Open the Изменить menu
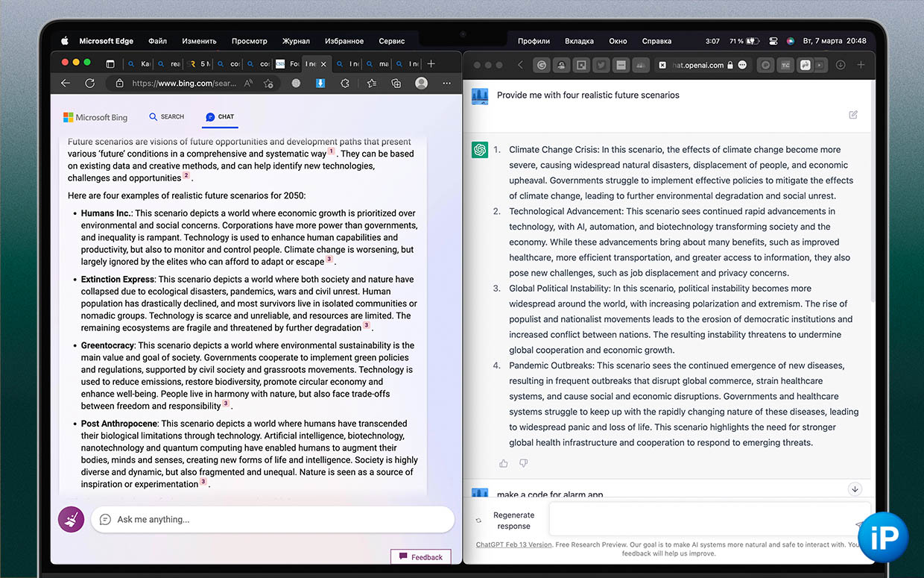924x578 pixels. 199,41
